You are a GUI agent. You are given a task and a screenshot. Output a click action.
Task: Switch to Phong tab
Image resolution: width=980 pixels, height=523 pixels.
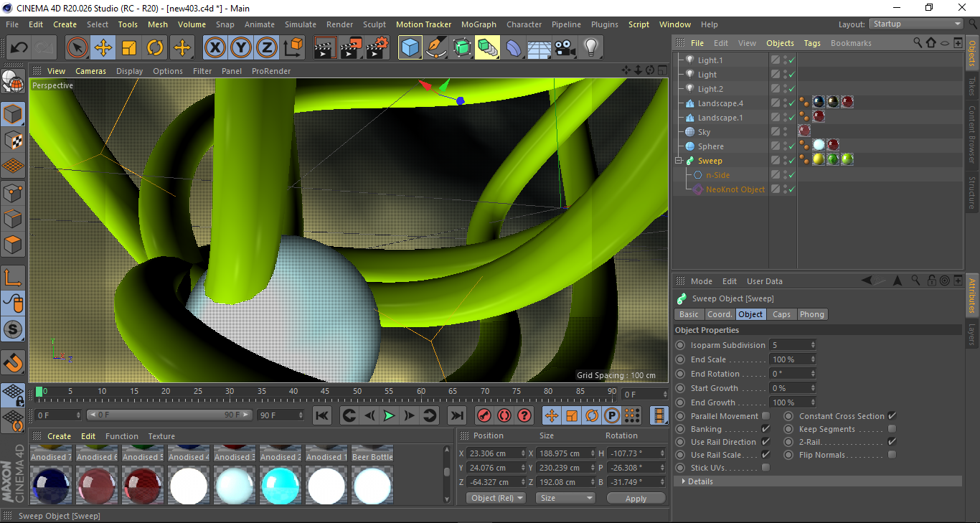pos(812,314)
